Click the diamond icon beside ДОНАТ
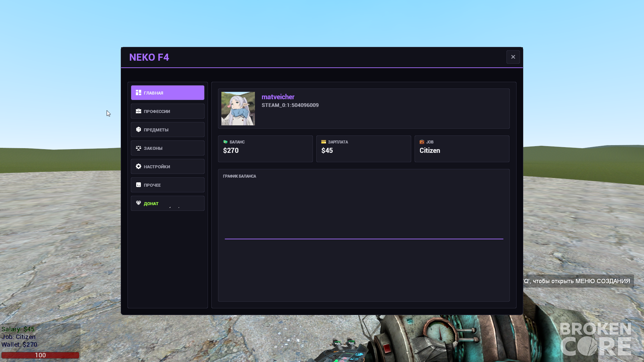Viewport: 644px width, 362px height. 139,203
